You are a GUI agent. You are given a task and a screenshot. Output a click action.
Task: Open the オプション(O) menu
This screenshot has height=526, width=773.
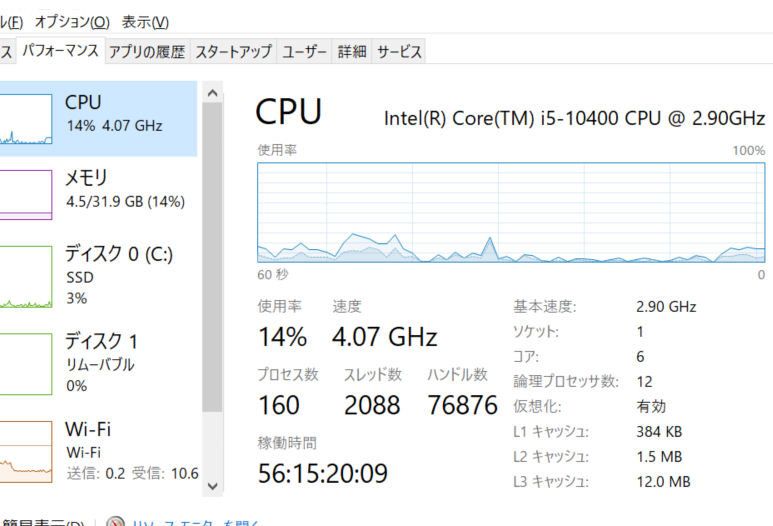72,22
